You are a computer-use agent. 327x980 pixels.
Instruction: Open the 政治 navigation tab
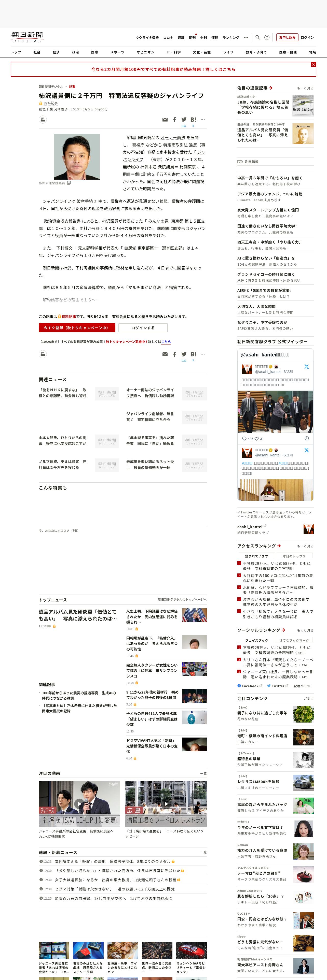[75, 52]
